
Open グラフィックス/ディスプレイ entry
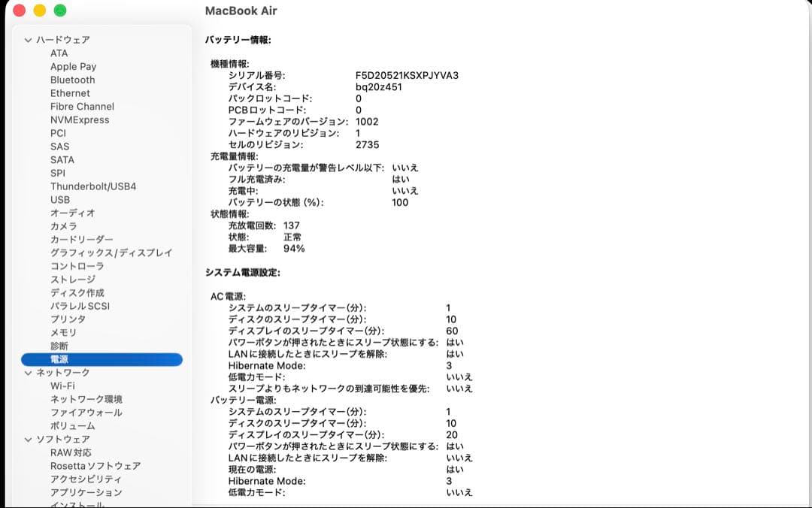(111, 252)
